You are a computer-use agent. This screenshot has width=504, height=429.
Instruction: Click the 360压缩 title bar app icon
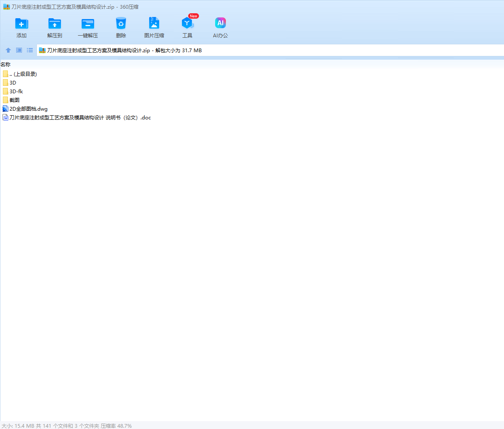[6, 7]
